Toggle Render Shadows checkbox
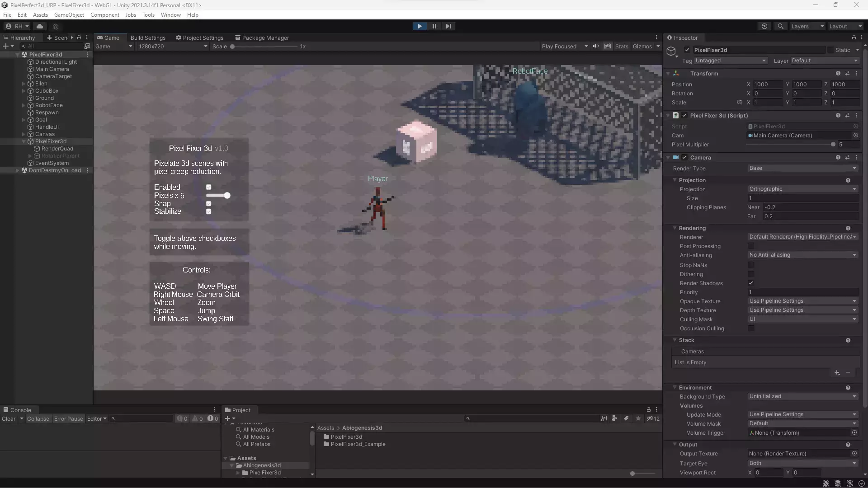 tap(751, 283)
